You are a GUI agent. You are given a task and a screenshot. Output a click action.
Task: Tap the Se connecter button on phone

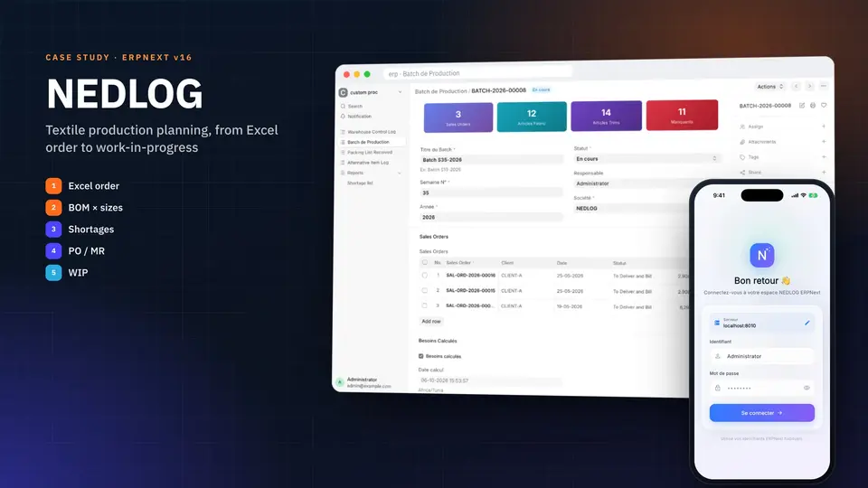[761, 413]
